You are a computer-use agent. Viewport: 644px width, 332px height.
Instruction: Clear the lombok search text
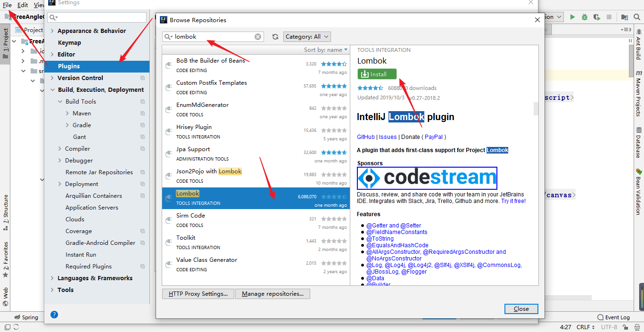pyautogui.click(x=258, y=37)
